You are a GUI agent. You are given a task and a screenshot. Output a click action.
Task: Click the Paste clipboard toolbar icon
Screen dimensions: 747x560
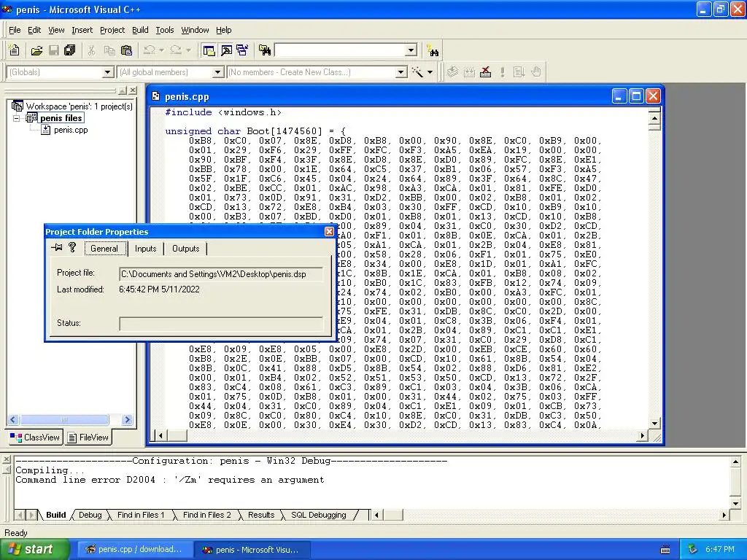(126, 50)
